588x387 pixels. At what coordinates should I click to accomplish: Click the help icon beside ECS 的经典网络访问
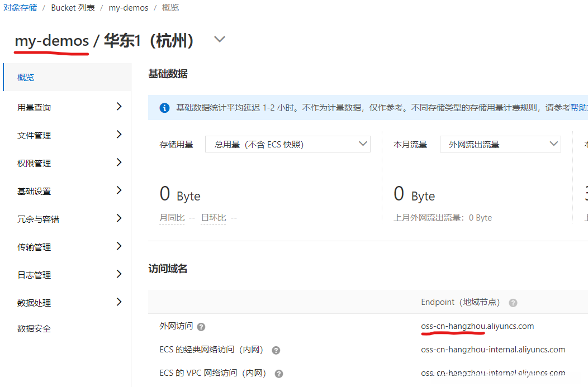tap(276, 350)
